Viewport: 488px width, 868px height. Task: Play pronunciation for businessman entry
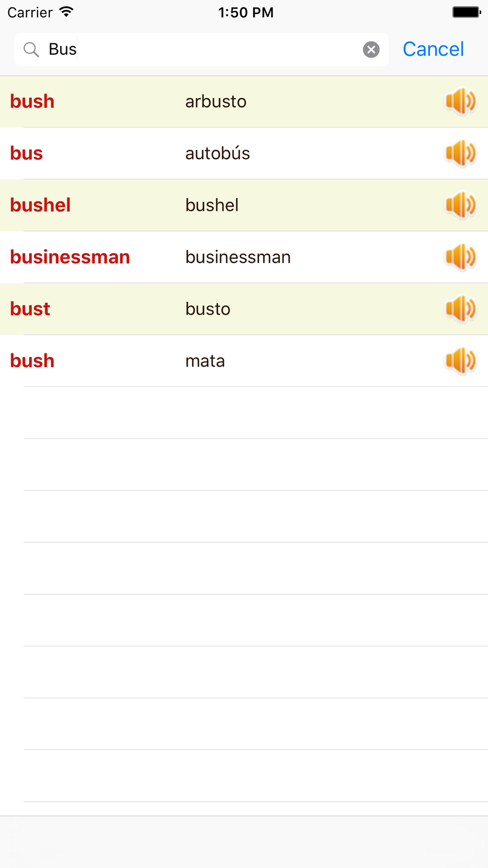click(x=460, y=257)
